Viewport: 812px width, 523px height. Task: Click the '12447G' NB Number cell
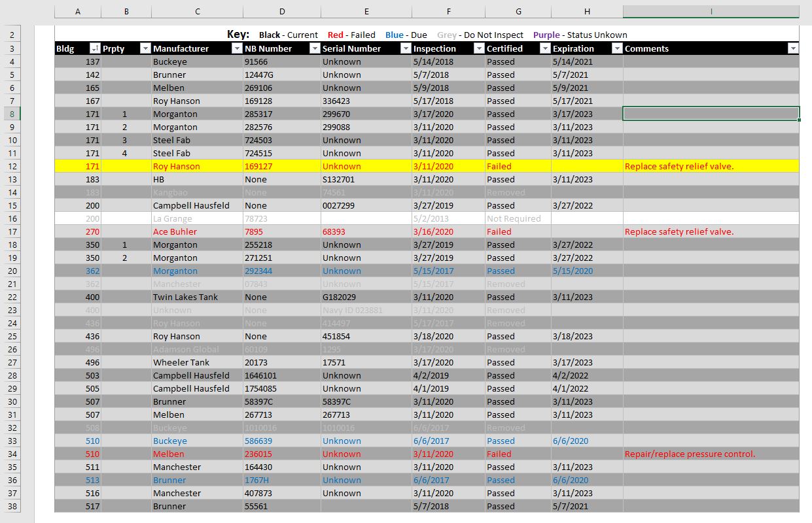[x=282, y=75]
